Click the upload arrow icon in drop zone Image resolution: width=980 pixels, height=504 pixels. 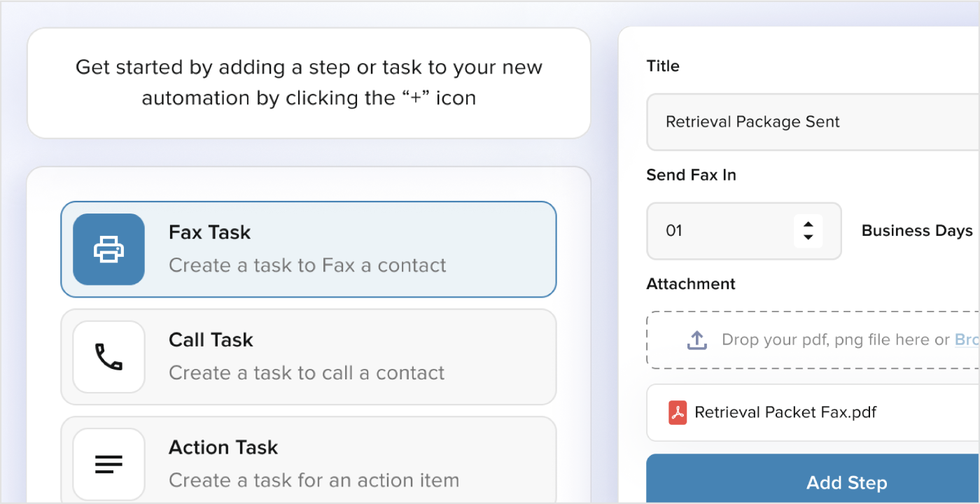pos(696,340)
